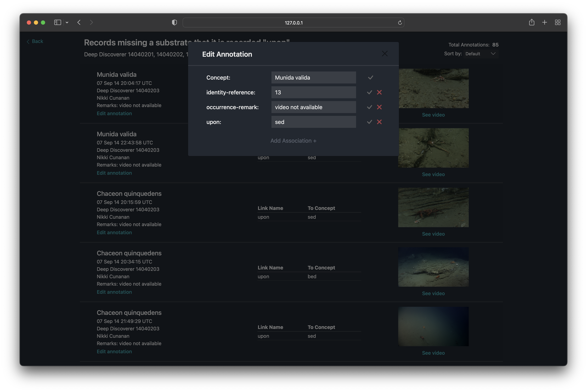This screenshot has height=392, width=587.
Task: Click the upon value field
Action: [x=314, y=122]
